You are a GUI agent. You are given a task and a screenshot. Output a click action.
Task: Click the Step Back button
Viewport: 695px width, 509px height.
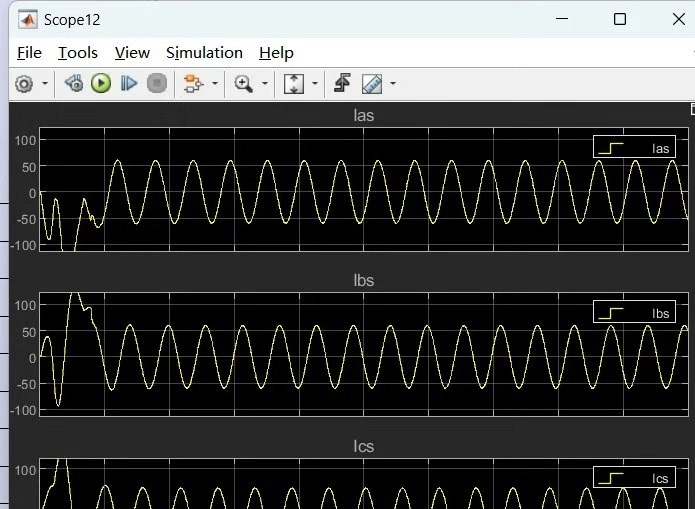click(x=74, y=83)
